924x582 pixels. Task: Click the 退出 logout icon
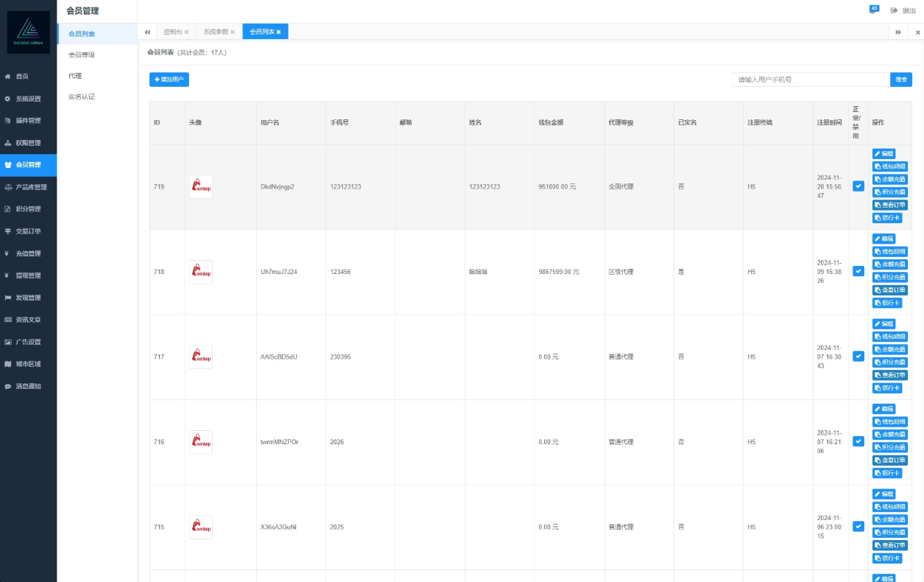pos(895,10)
